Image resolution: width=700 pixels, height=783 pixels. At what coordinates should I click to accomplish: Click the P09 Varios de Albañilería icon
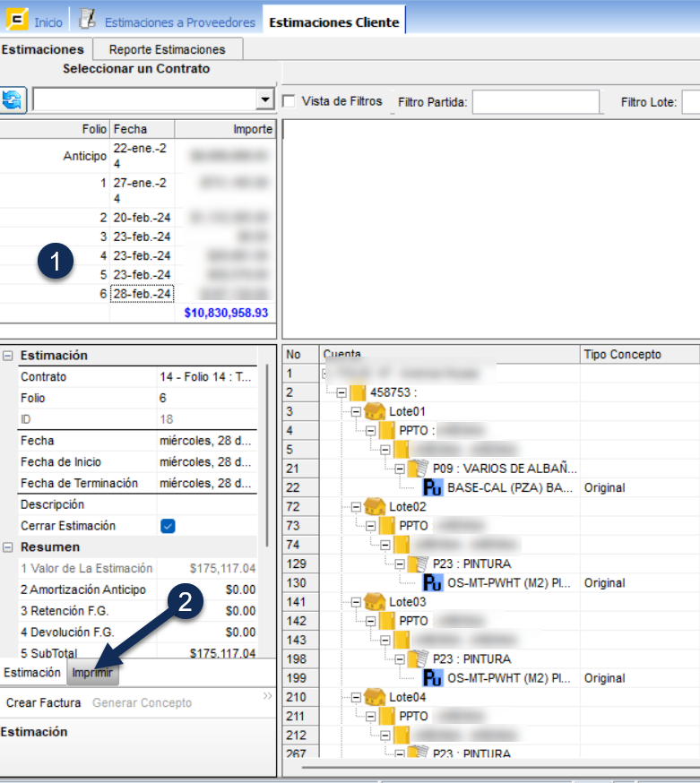click(419, 469)
